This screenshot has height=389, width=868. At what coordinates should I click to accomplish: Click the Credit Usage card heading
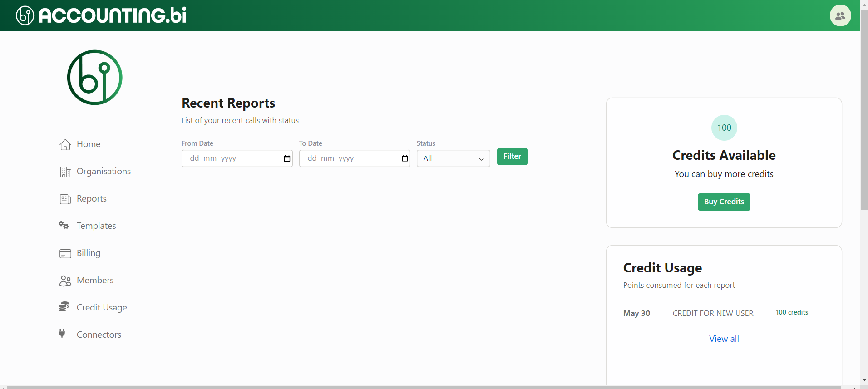pyautogui.click(x=662, y=268)
